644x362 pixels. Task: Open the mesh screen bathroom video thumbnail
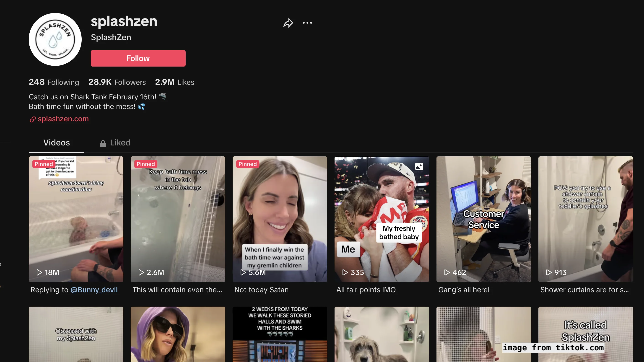pos(484,334)
